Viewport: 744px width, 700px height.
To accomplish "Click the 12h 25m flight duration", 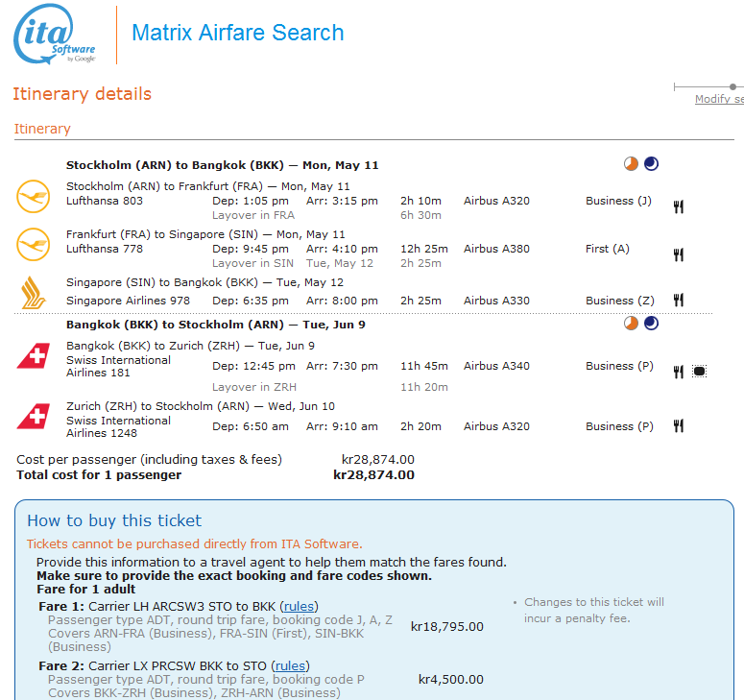I will [x=423, y=249].
